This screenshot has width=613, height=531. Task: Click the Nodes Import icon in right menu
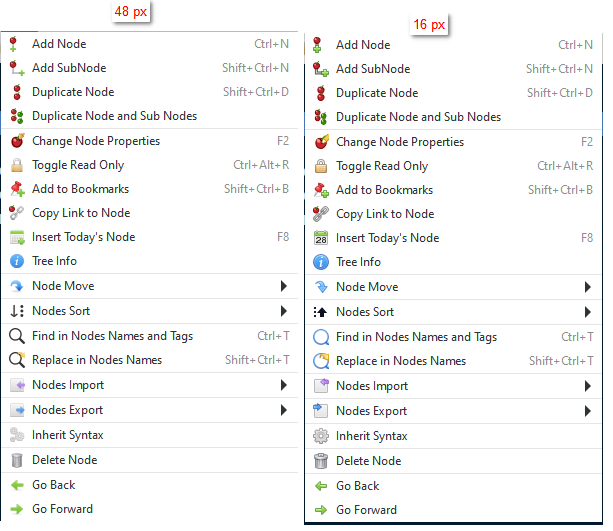tap(321, 386)
